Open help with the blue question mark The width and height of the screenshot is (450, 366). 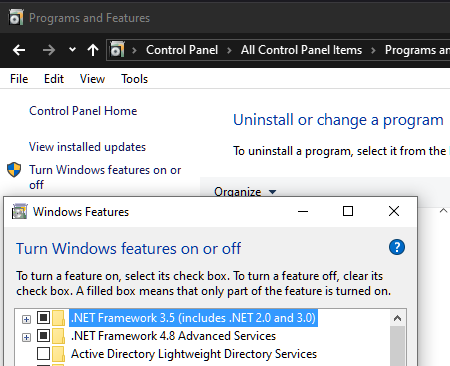coord(397,247)
